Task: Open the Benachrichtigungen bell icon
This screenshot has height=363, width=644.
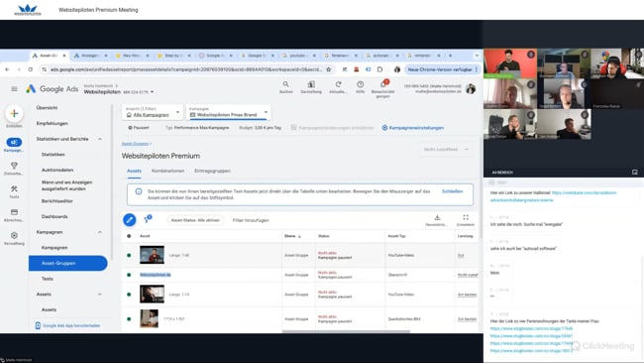Action: (x=382, y=84)
